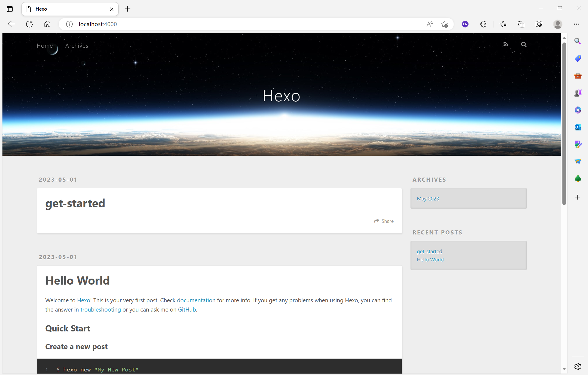
Task: Open the Collections icon in toolbar
Action: coord(521,24)
